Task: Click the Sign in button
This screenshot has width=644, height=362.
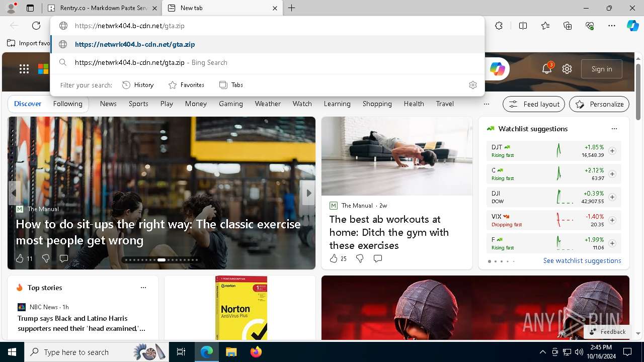Action: tap(602, 69)
